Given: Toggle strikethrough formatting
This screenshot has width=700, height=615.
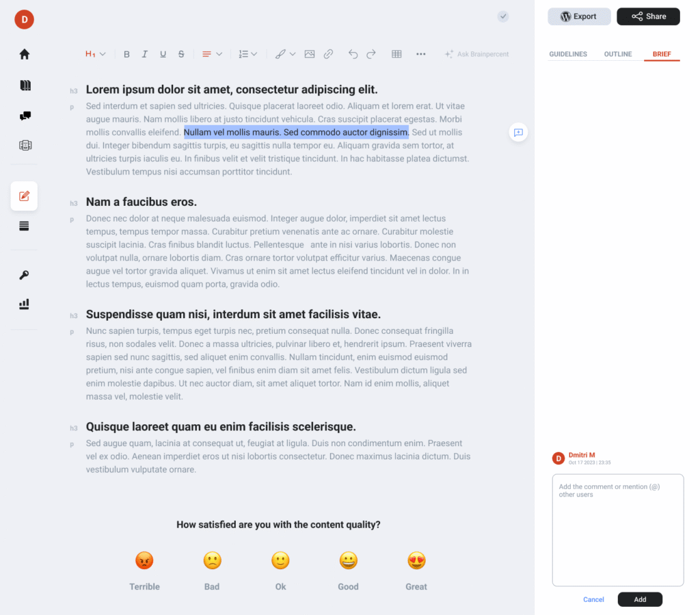Looking at the screenshot, I should click(181, 54).
